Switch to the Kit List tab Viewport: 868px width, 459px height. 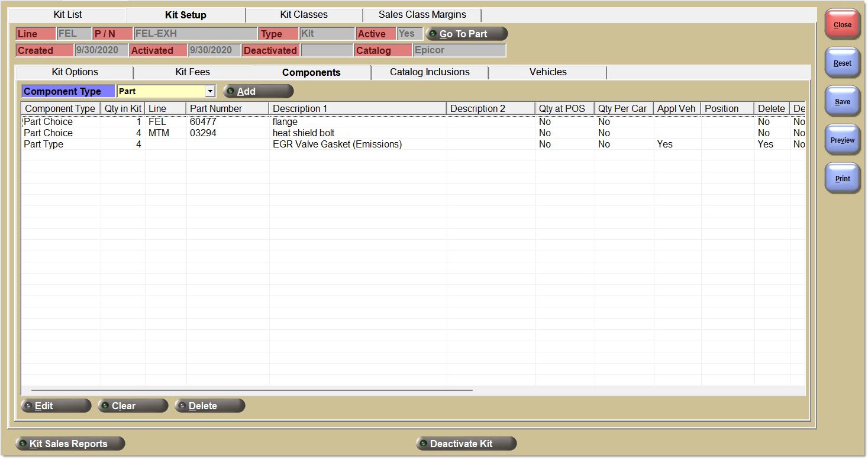tap(67, 14)
